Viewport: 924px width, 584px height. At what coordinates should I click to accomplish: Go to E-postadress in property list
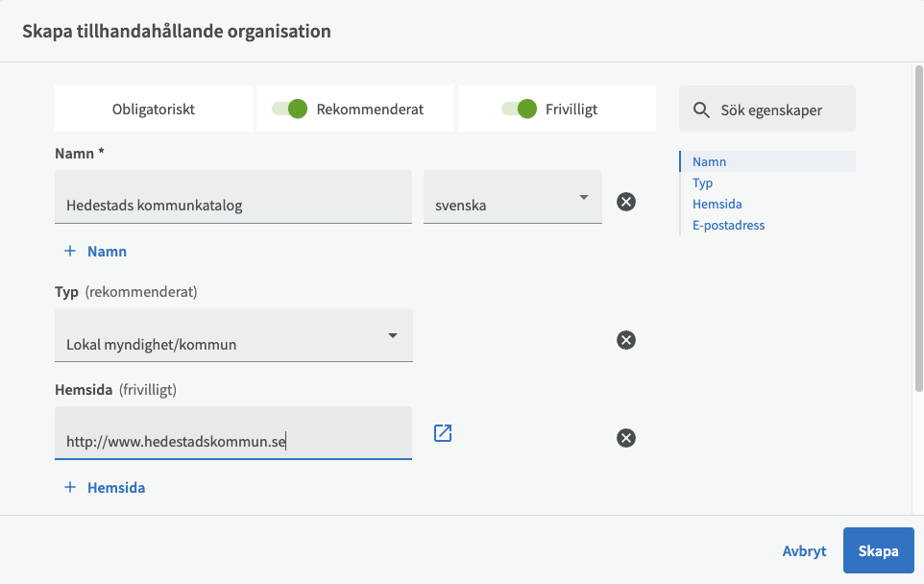(x=728, y=225)
